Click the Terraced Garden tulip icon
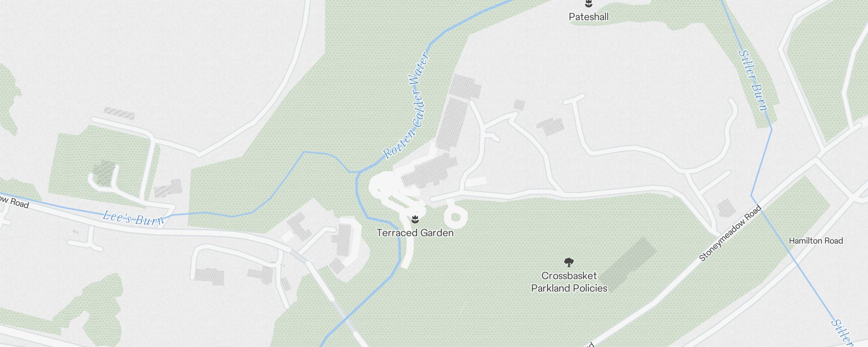Screen dimensions: 868x347 coord(415,219)
